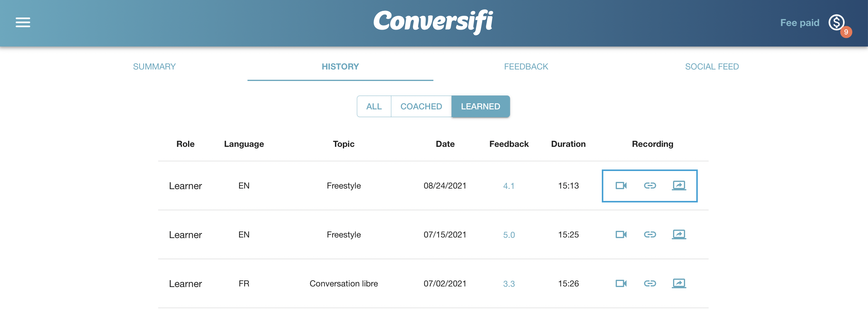The height and width of the screenshot is (310, 868).
Task: Switch to the COACHED filter
Action: click(421, 106)
